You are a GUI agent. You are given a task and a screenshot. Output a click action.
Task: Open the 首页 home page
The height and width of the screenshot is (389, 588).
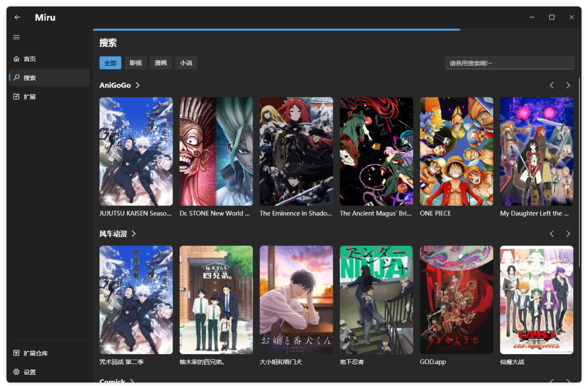[x=50, y=59]
